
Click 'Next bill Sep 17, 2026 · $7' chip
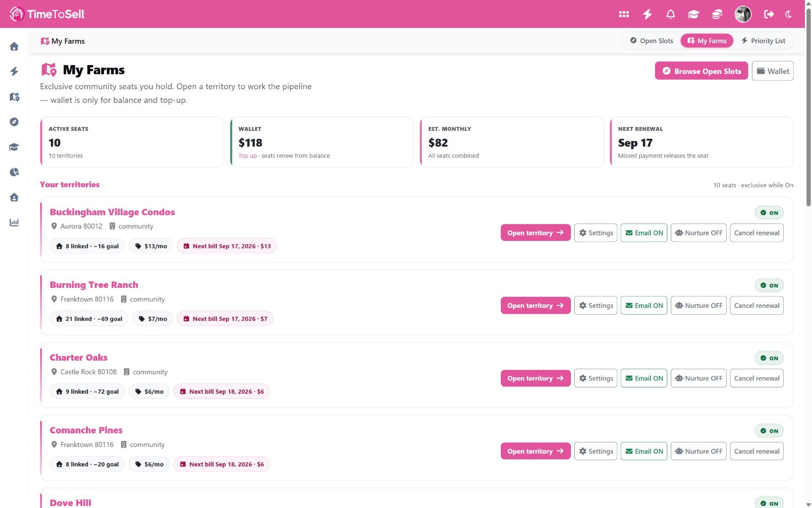coord(225,319)
